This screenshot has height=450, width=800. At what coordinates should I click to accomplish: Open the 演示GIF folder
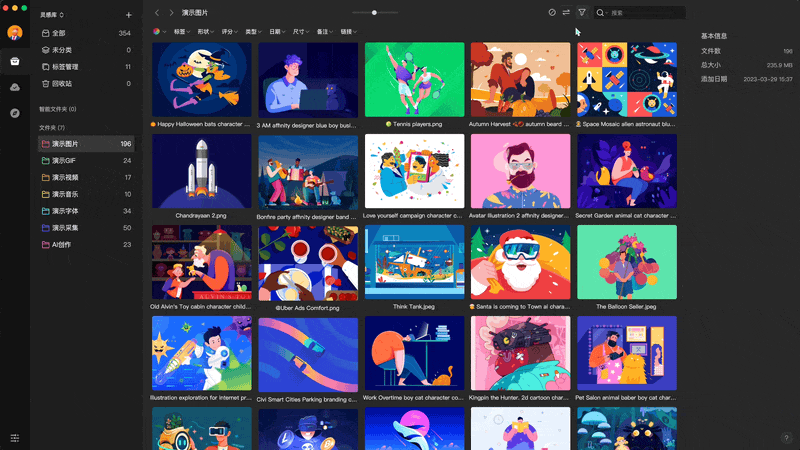tap(66, 160)
